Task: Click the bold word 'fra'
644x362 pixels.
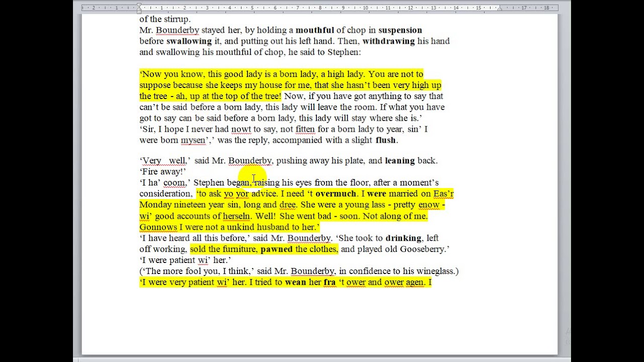Action: [x=330, y=283]
